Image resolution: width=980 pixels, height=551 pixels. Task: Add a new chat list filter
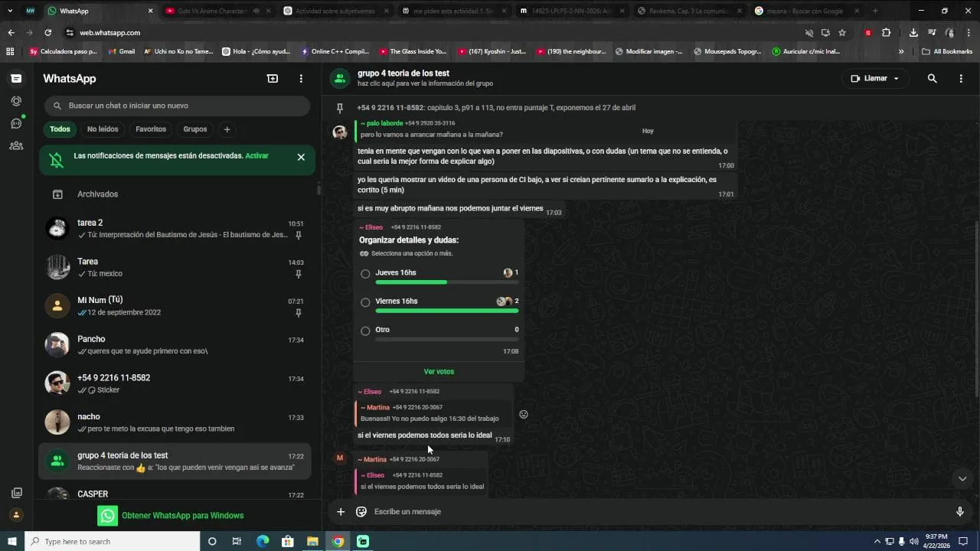(227, 129)
